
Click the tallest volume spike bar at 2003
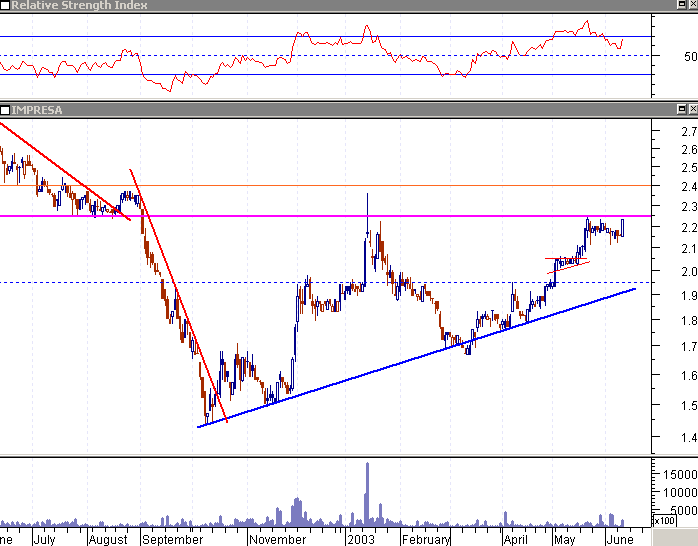click(367, 494)
